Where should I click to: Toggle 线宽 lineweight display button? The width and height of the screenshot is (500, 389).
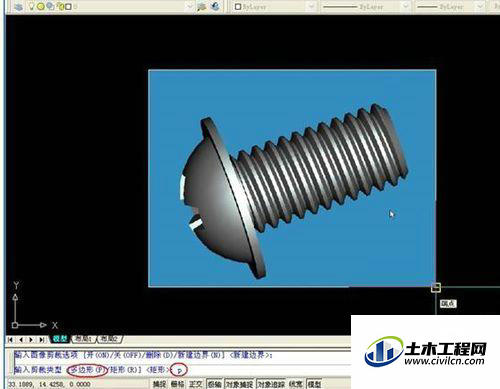click(296, 384)
